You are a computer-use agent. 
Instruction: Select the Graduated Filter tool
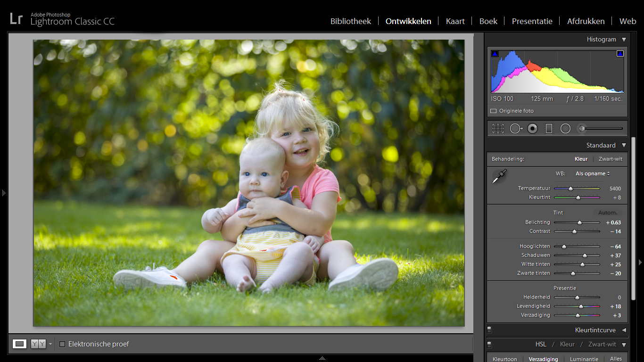pos(549,128)
